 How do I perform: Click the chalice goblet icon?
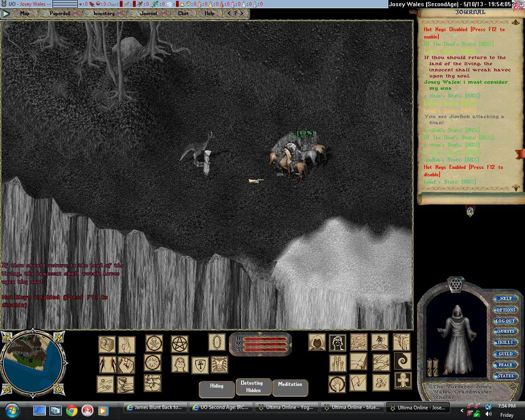(x=125, y=384)
